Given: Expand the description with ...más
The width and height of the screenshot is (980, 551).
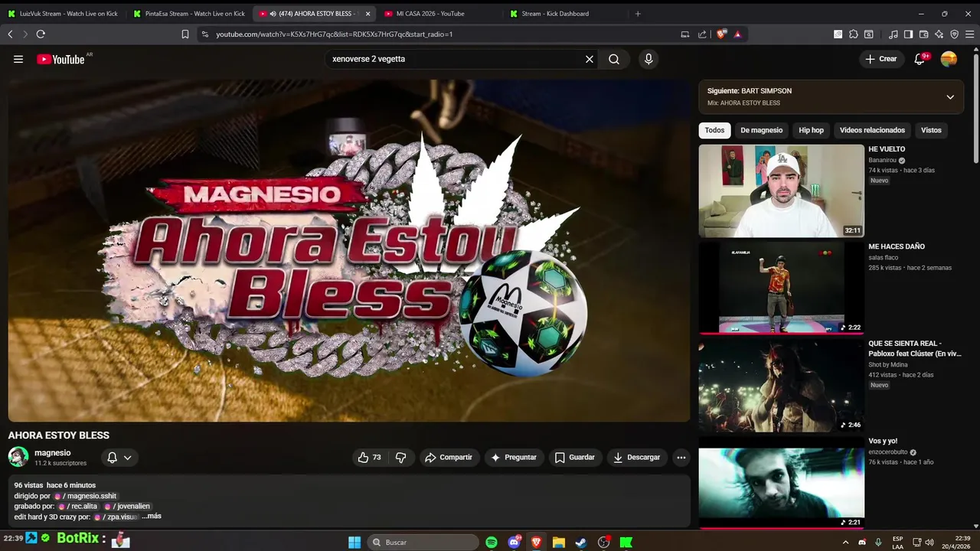Looking at the screenshot, I should (x=152, y=516).
